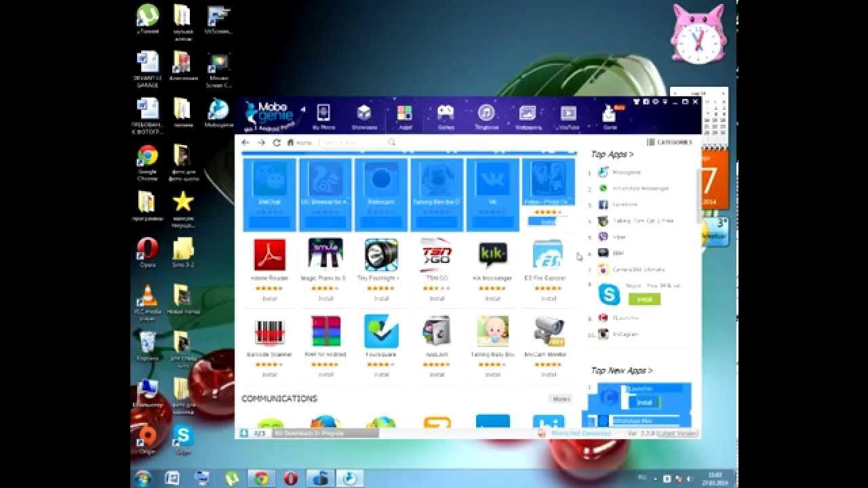Click the TSN GO app icon

437,254
